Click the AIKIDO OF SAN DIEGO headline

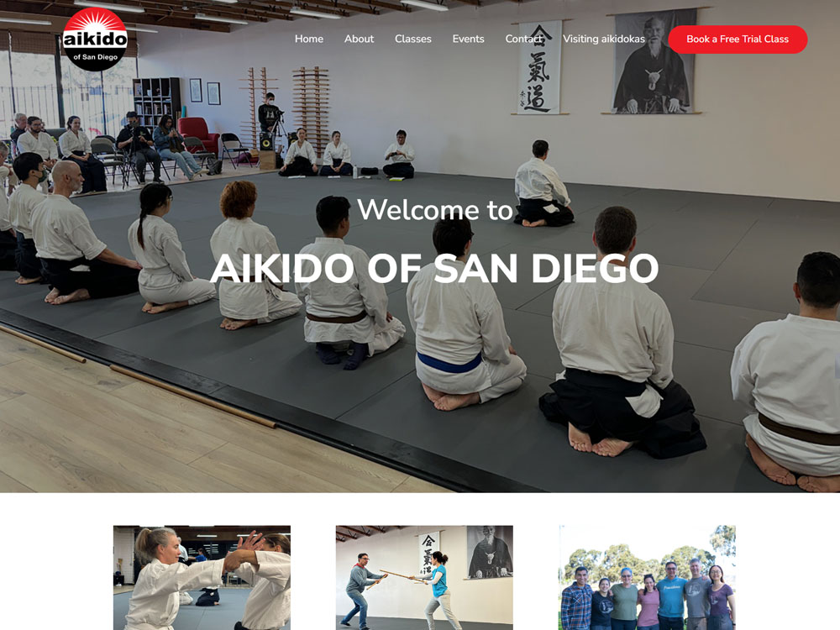pyautogui.click(x=434, y=268)
